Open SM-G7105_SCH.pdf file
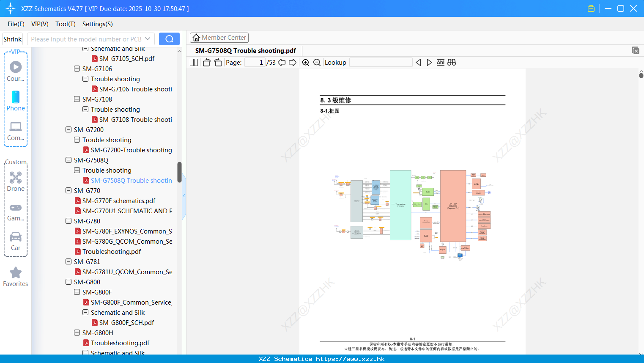The height and width of the screenshot is (363, 644). tap(123, 58)
